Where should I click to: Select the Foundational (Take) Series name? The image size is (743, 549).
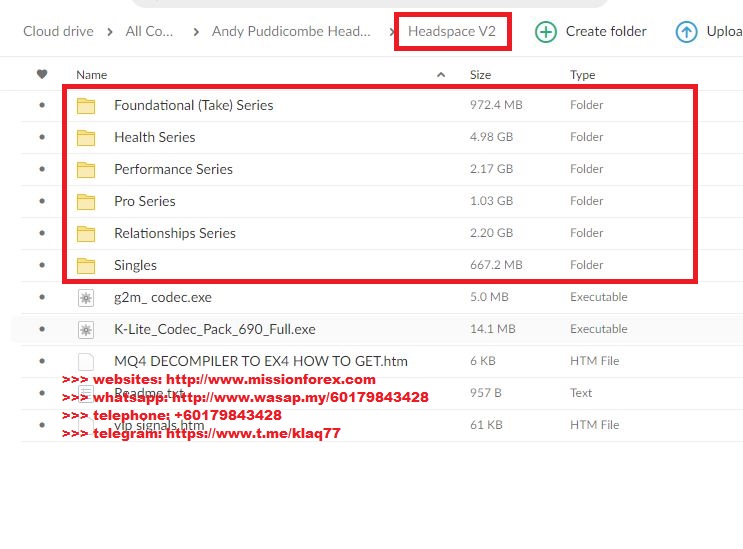(x=193, y=105)
